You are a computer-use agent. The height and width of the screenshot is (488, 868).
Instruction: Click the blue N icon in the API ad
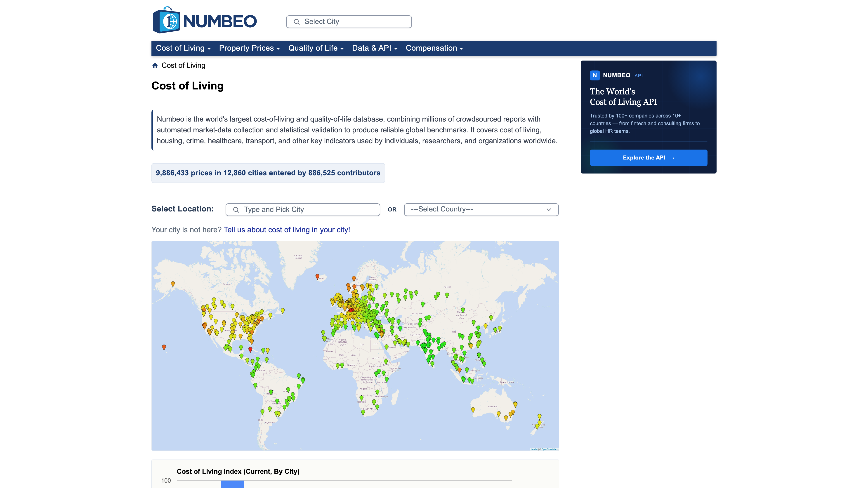595,75
